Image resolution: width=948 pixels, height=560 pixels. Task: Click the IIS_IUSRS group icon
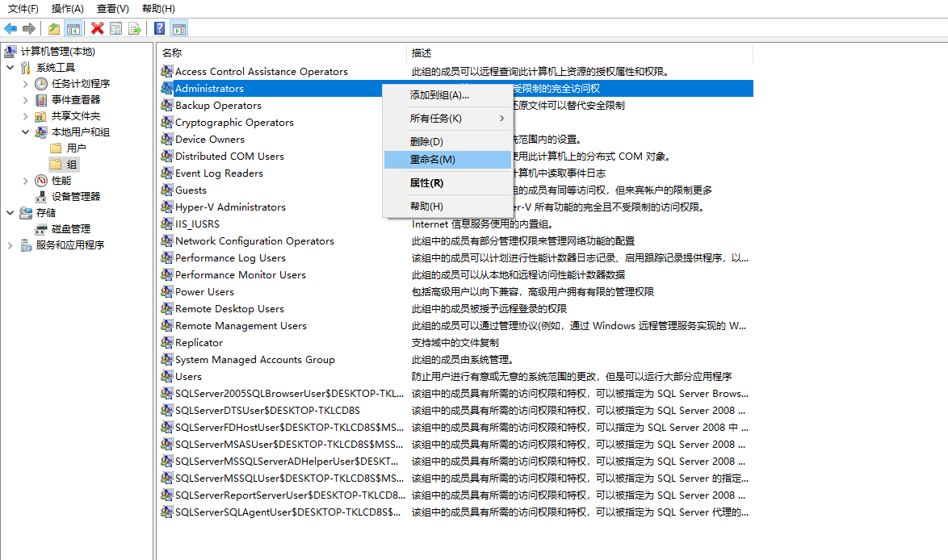167,224
